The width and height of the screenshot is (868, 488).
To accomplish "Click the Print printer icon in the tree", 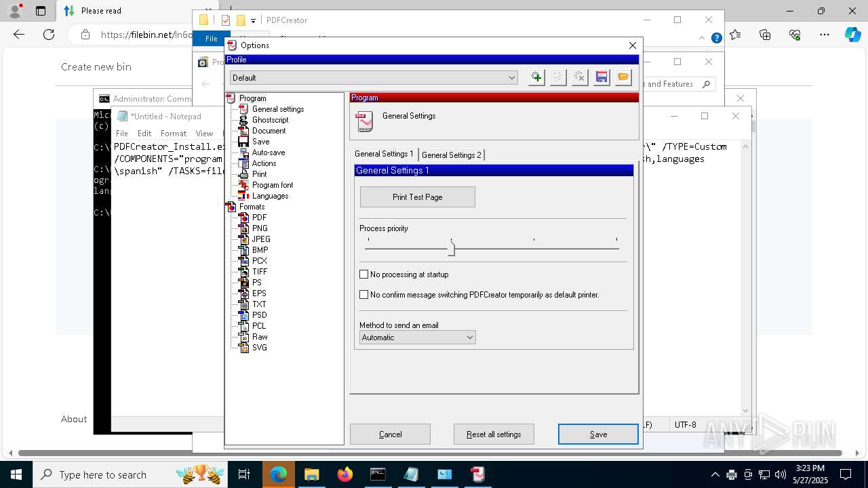I will [243, 174].
